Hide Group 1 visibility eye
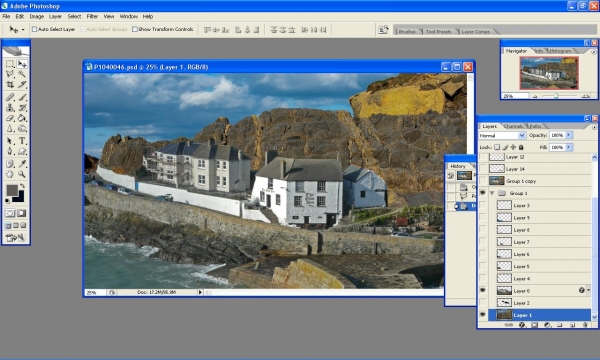The image size is (600, 360). (x=483, y=193)
